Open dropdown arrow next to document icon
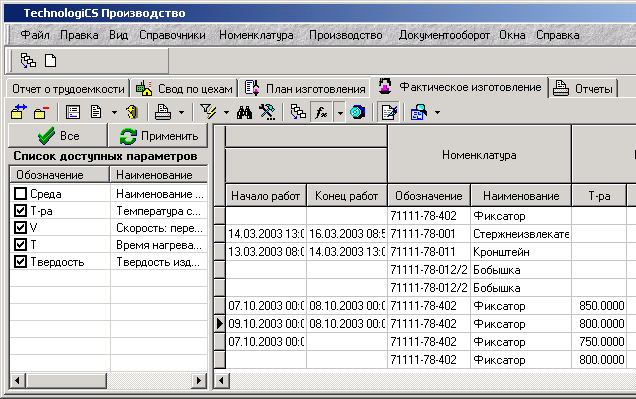 pyautogui.click(x=114, y=113)
